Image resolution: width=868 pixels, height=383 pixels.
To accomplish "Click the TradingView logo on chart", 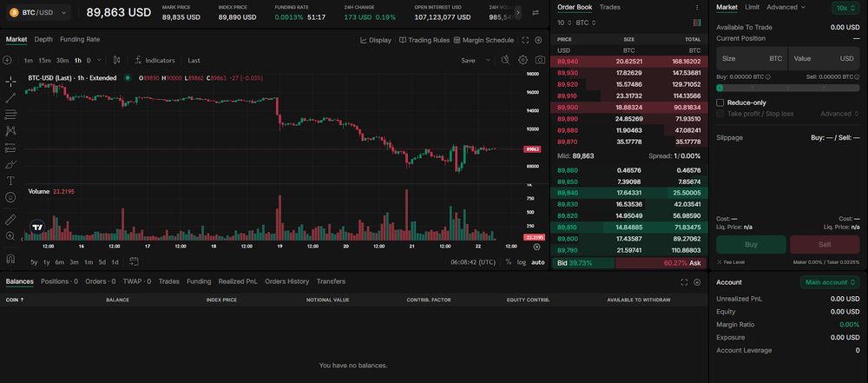I will pyautogui.click(x=37, y=228).
